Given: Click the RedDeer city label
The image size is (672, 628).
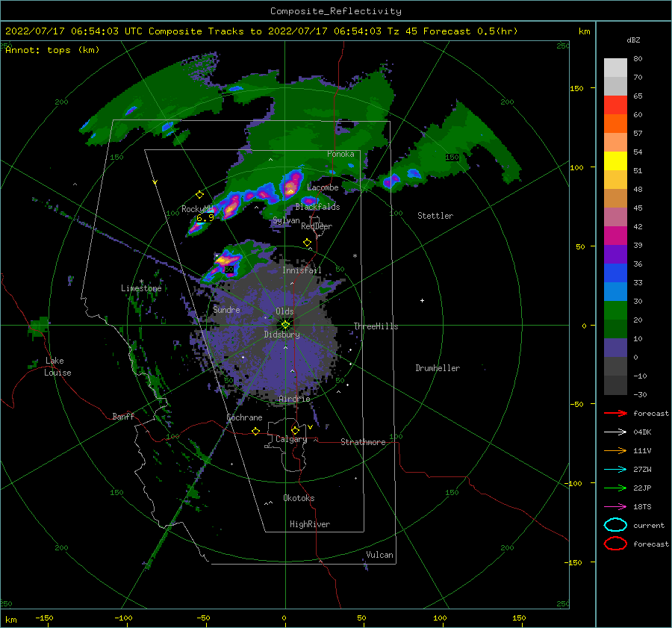Looking at the screenshot, I should coord(317,226).
